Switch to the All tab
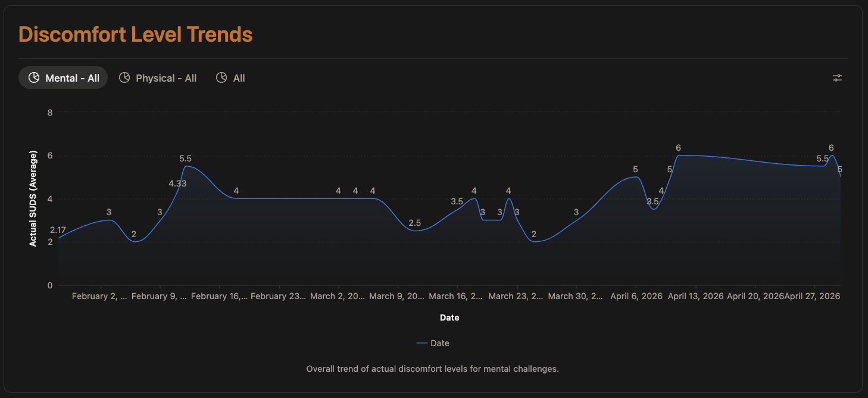 [230, 78]
